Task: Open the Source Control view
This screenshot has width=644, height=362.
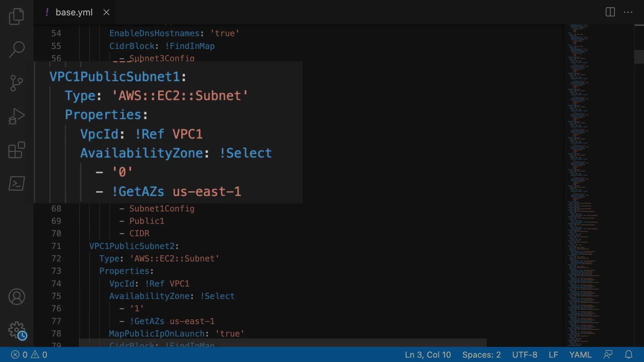Action: point(16,83)
